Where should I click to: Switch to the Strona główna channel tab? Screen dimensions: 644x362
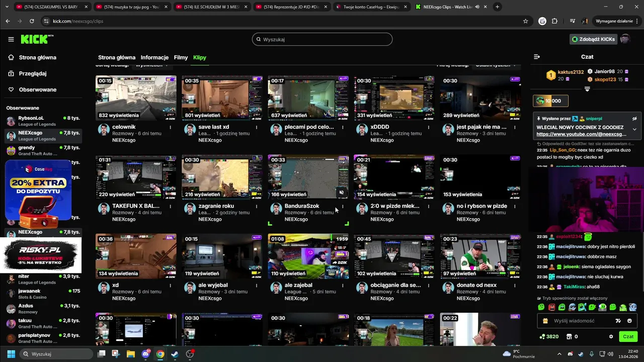[117, 57]
